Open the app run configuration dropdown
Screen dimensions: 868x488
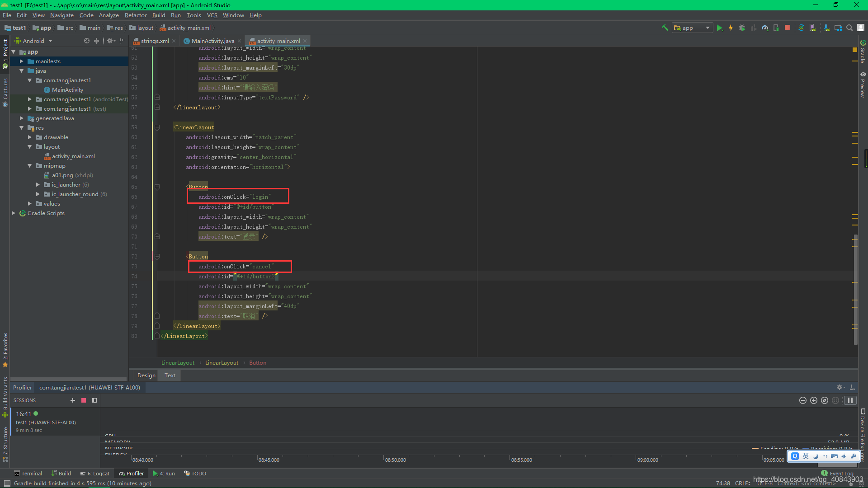[x=693, y=28]
